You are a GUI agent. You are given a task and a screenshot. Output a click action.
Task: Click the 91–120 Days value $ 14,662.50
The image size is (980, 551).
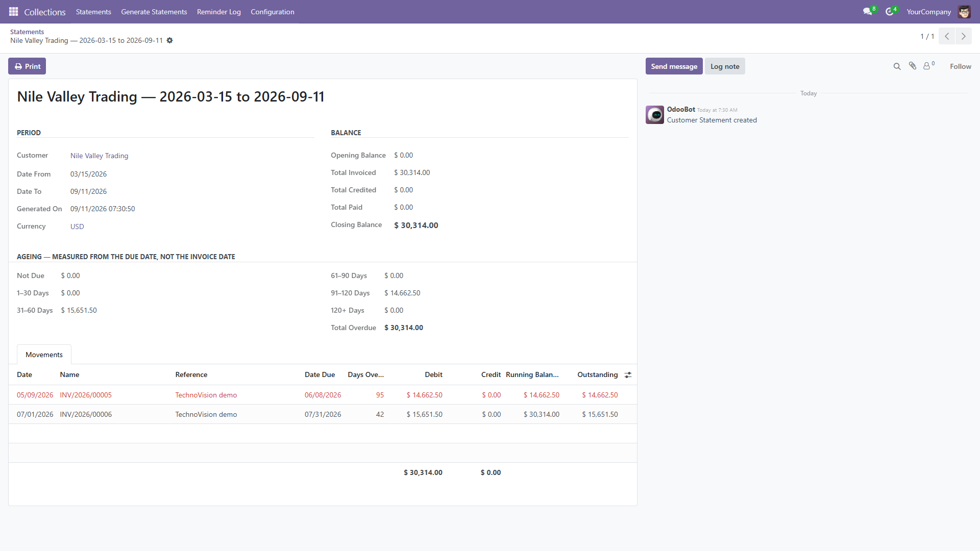coord(402,293)
